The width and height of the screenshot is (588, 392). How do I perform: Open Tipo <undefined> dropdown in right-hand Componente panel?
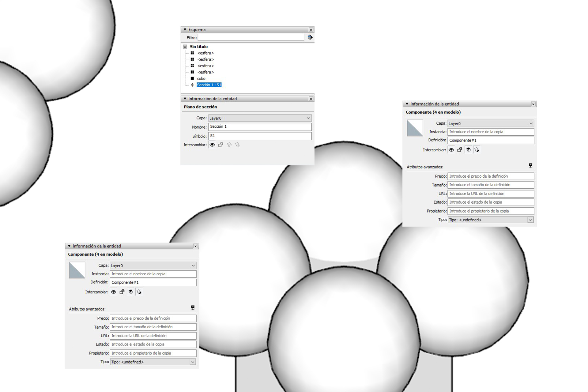click(x=491, y=220)
